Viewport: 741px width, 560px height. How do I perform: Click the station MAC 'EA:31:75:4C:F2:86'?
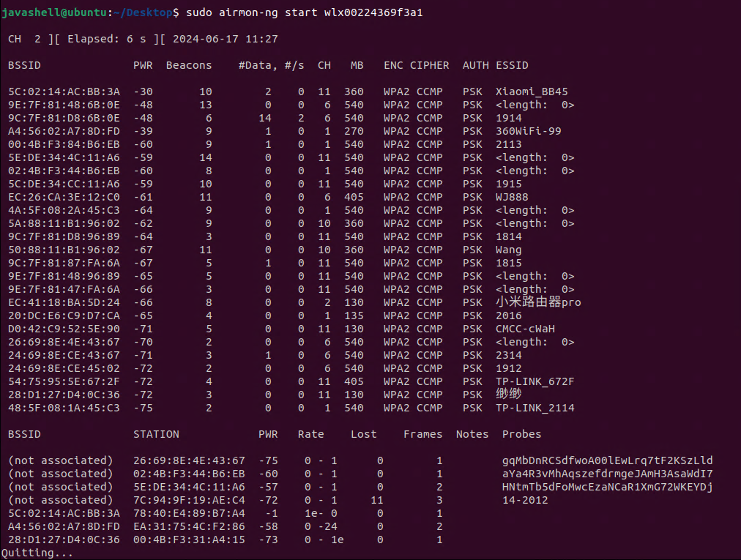[x=189, y=527]
